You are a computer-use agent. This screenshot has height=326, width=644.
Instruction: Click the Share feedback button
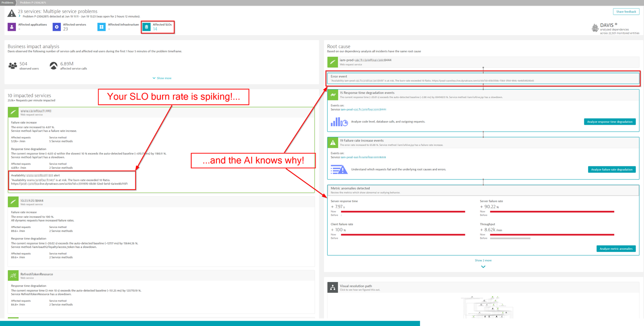pos(626,11)
